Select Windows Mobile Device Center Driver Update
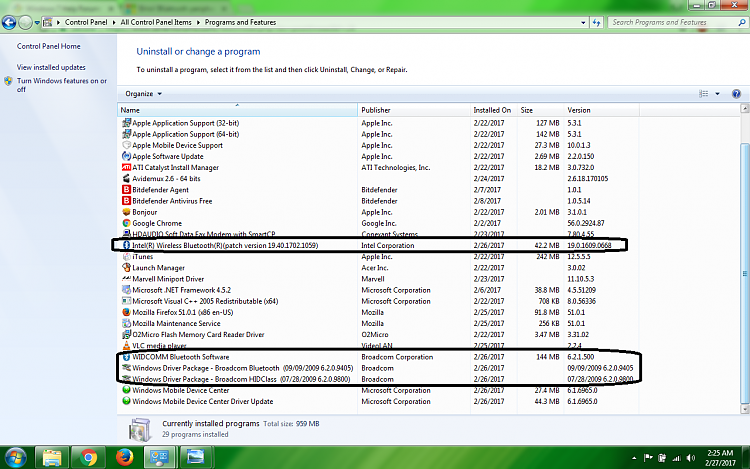Image resolution: width=750 pixels, height=469 pixels. tap(378, 402)
